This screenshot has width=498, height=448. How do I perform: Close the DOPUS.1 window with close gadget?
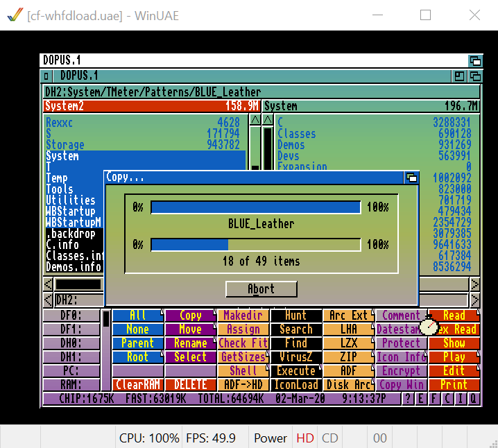click(x=46, y=76)
